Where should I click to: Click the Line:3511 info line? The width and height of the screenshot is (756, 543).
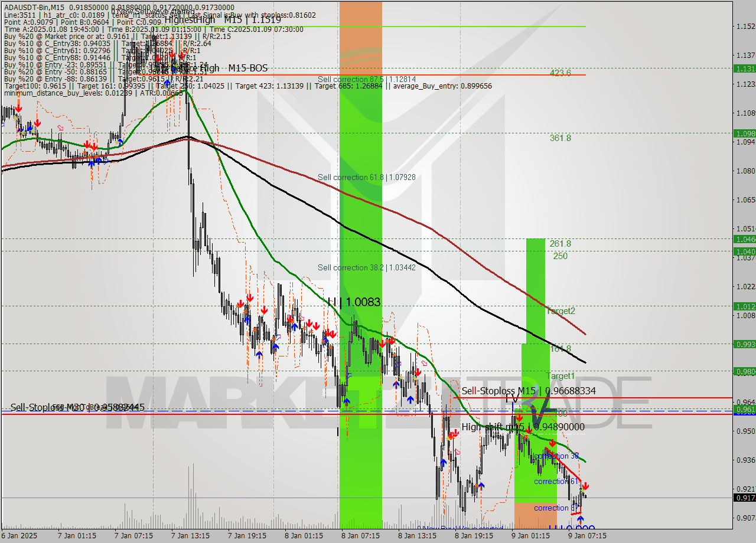(x=159, y=15)
